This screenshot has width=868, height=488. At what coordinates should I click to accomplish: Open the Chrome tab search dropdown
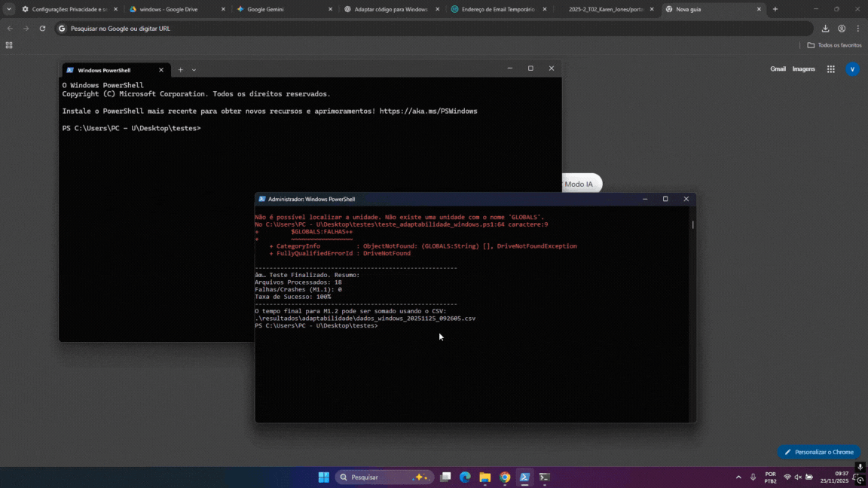point(9,9)
